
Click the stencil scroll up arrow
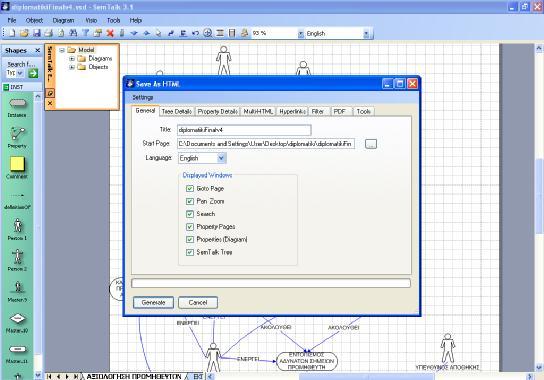[x=38, y=96]
